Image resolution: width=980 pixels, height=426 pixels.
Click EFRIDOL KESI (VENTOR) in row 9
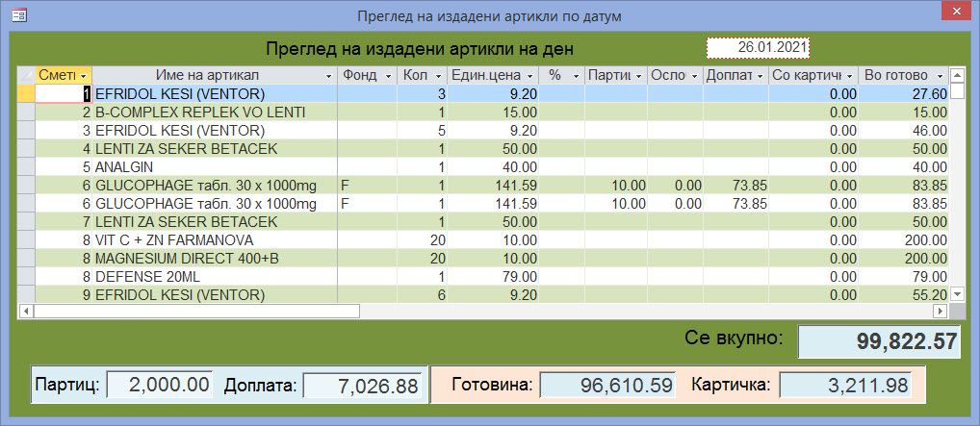pos(215,295)
